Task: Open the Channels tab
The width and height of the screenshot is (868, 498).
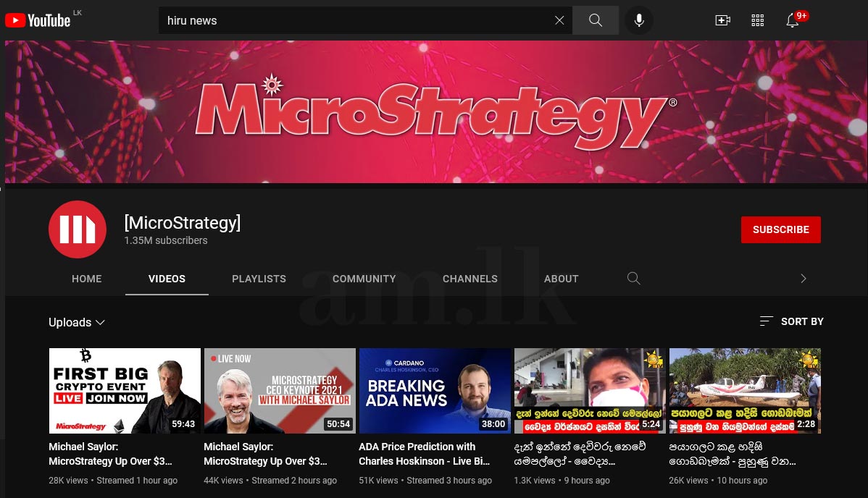Action: 470,279
